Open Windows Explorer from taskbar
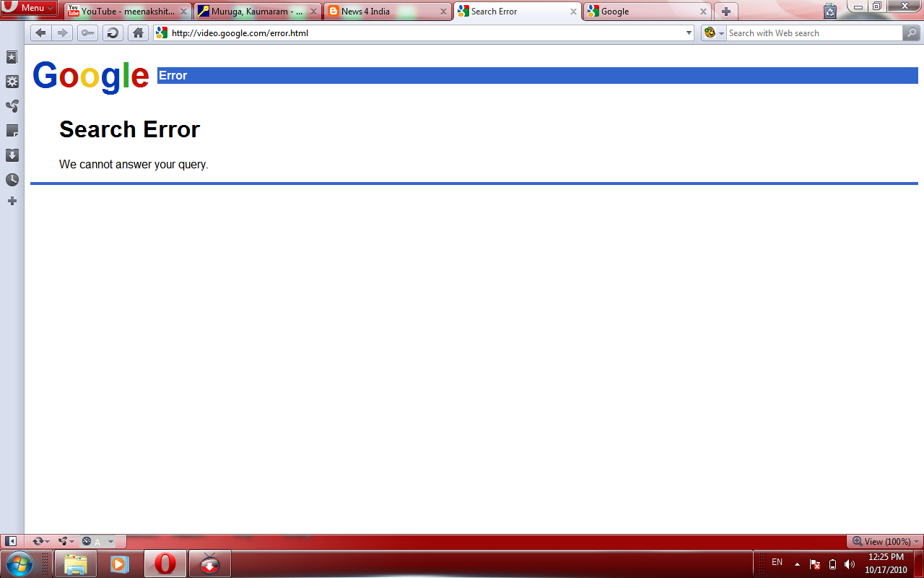The width and height of the screenshot is (924, 578). 75,564
